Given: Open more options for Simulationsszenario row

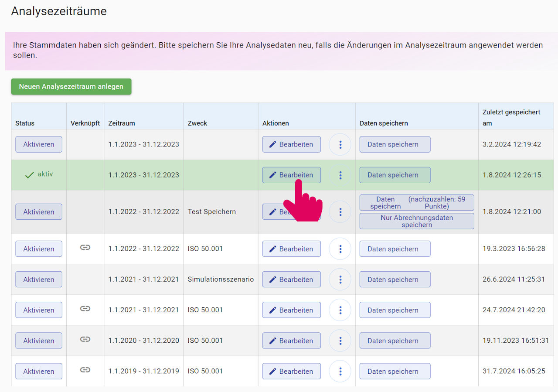Looking at the screenshot, I should [x=340, y=280].
